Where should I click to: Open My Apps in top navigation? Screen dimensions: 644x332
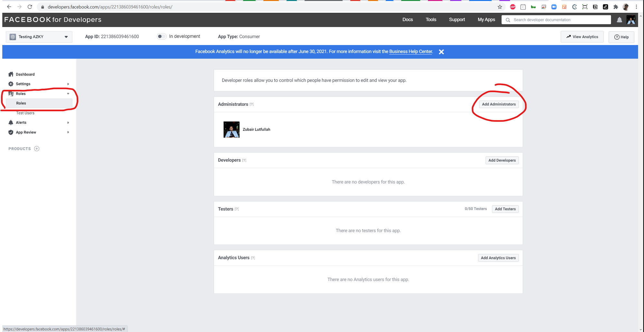[486, 20]
